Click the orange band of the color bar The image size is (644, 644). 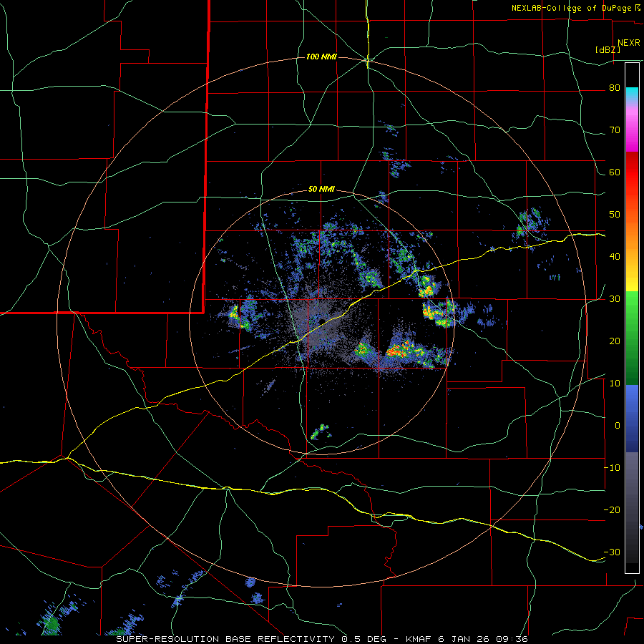(632, 236)
